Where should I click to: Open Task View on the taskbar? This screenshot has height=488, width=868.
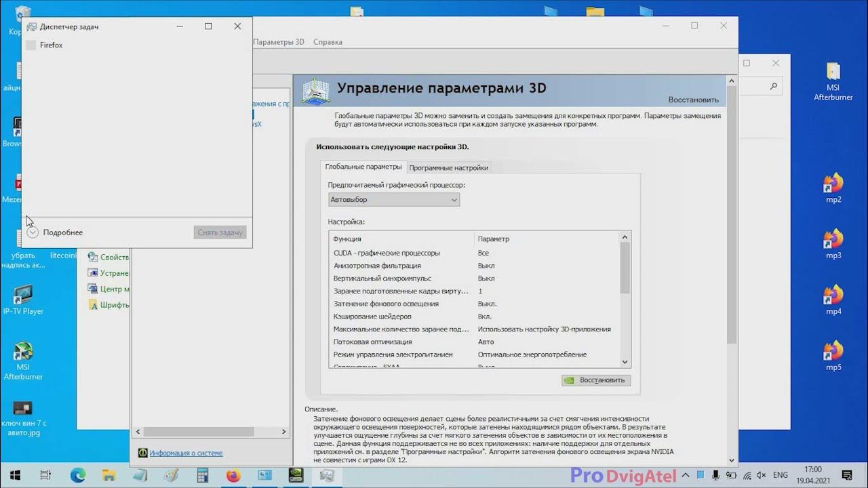click(46, 476)
